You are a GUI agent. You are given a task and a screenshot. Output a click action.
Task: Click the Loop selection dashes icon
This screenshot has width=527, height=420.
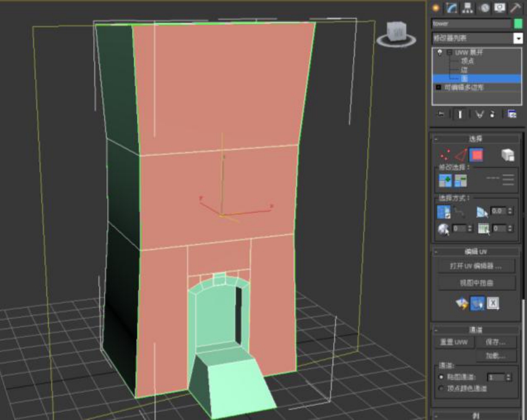click(493, 178)
